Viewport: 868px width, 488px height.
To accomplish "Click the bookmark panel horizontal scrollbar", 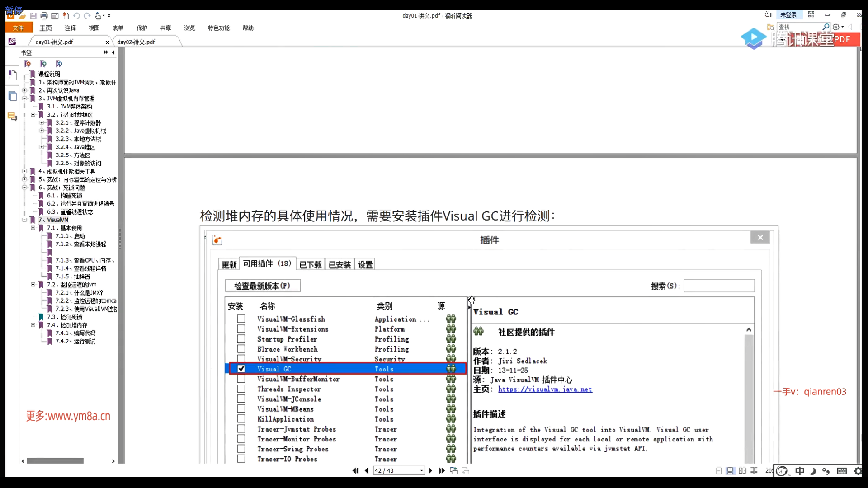I will 55,461.
